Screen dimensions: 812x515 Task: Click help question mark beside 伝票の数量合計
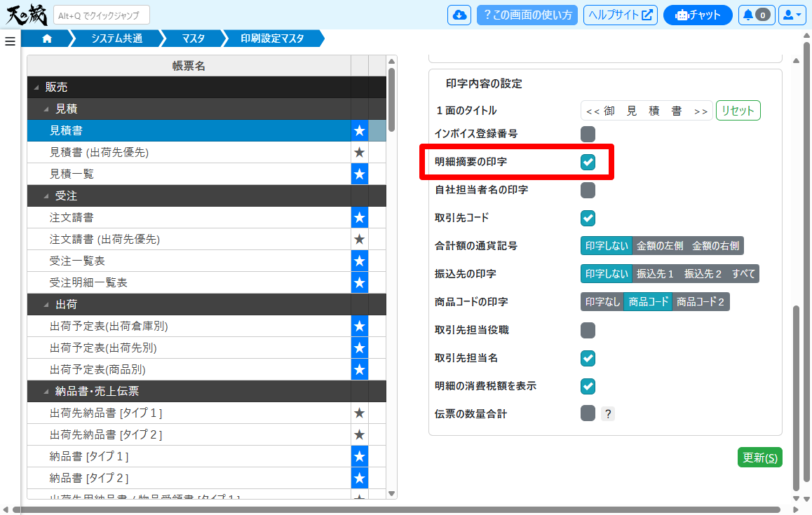click(x=608, y=414)
